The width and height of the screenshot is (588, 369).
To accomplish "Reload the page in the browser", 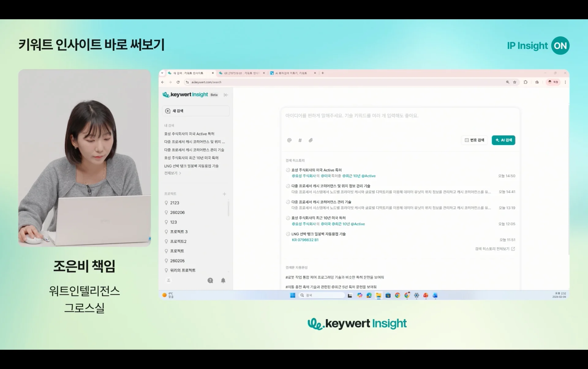I will (178, 82).
